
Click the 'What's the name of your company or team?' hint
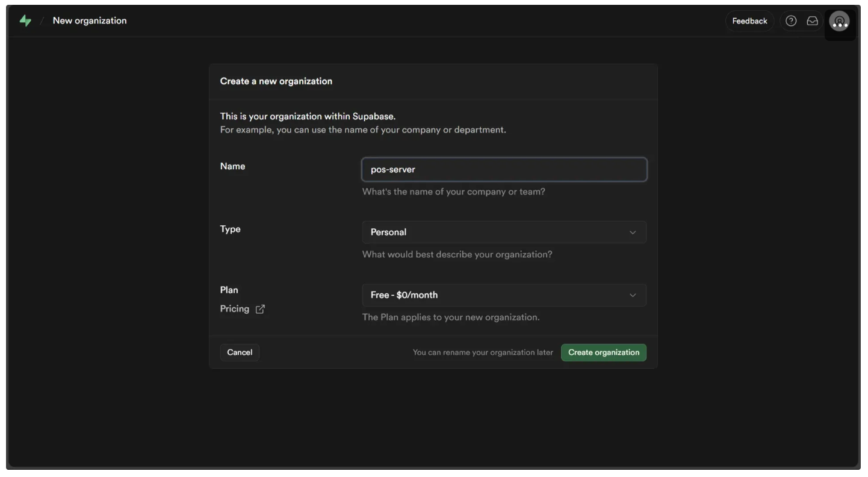coord(454,192)
